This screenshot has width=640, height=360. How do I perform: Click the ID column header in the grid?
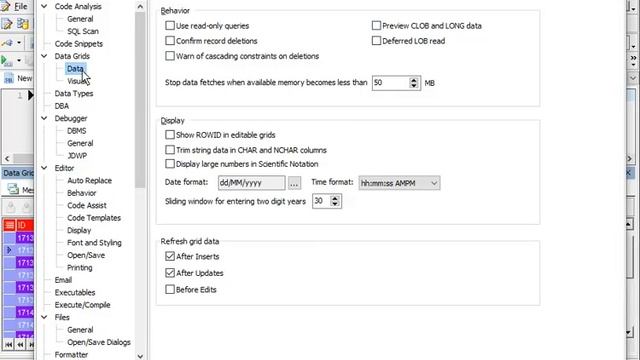(25, 225)
